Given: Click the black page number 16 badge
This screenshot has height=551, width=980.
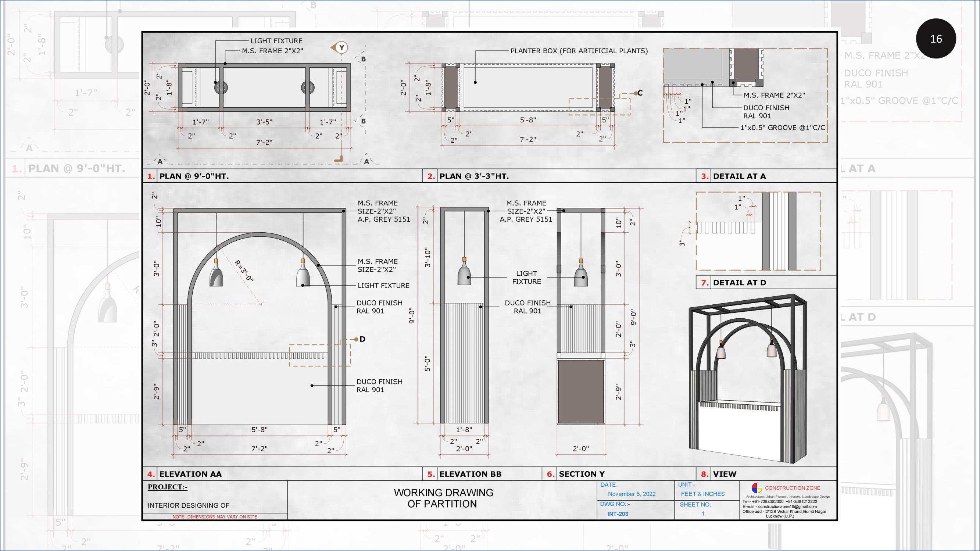Looking at the screenshot, I should 936,39.
